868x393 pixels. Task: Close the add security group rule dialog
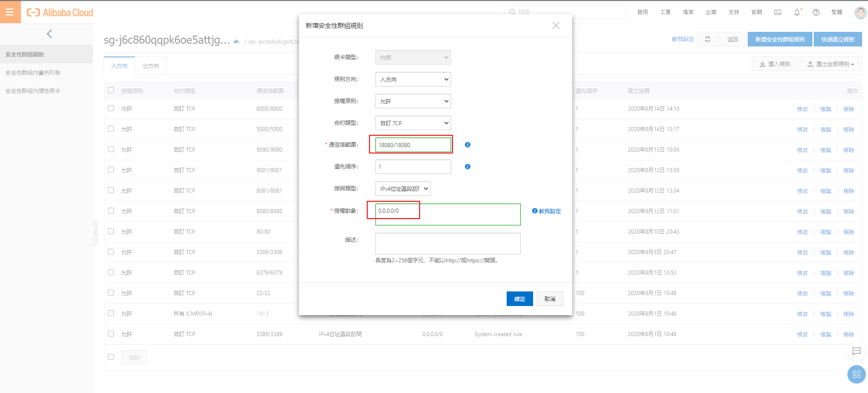click(x=556, y=26)
